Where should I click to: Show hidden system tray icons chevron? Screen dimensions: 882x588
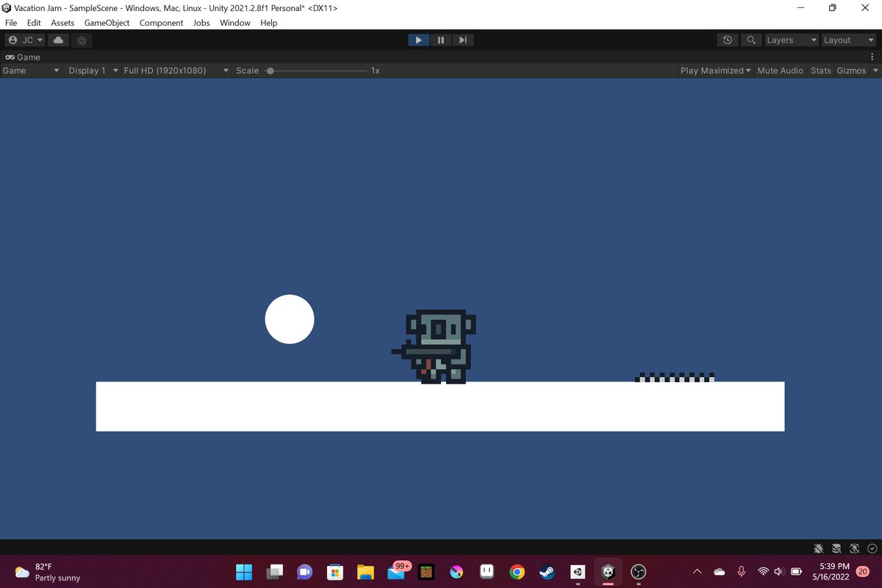tap(697, 572)
